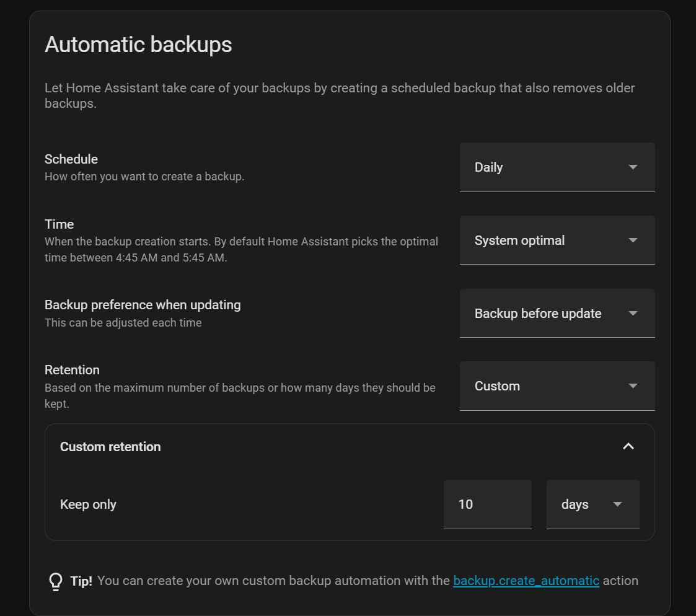Open the Retention dropdown showing Custom
The width and height of the screenshot is (696, 616).
545,386
